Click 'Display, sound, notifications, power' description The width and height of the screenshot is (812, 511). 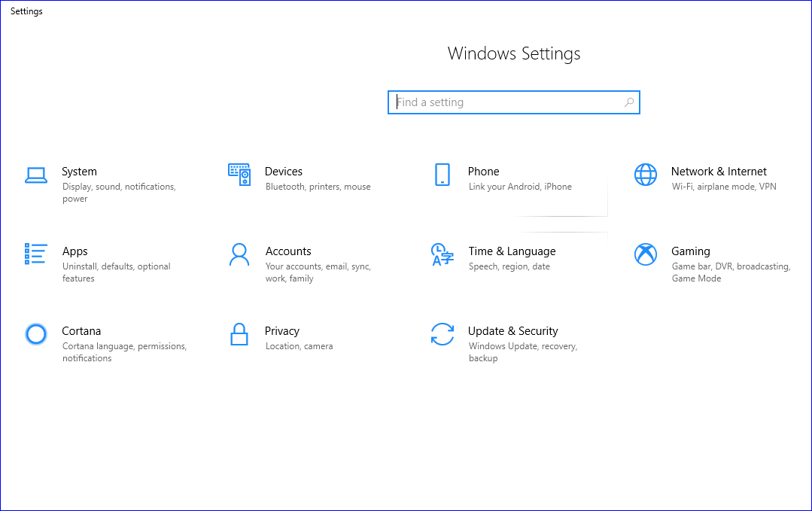(x=119, y=193)
